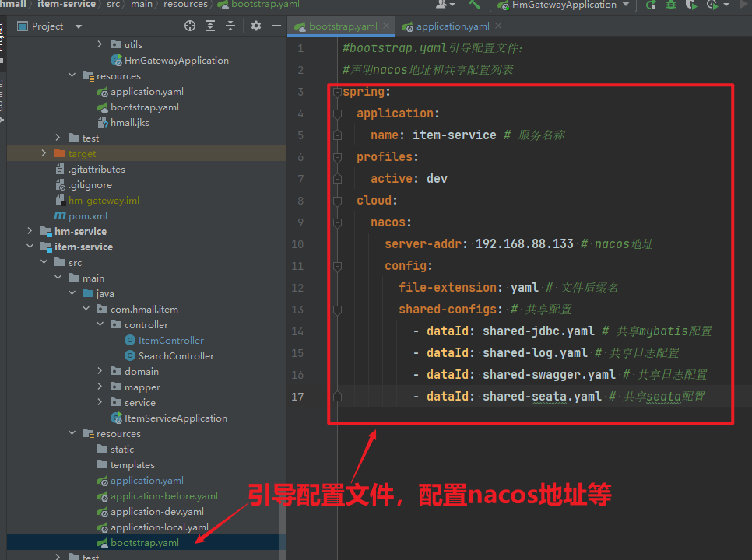Fold the shared-configs block at line 13

(x=337, y=310)
